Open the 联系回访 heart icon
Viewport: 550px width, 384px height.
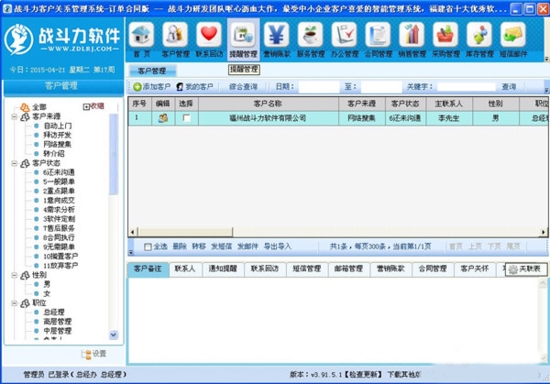[209, 35]
